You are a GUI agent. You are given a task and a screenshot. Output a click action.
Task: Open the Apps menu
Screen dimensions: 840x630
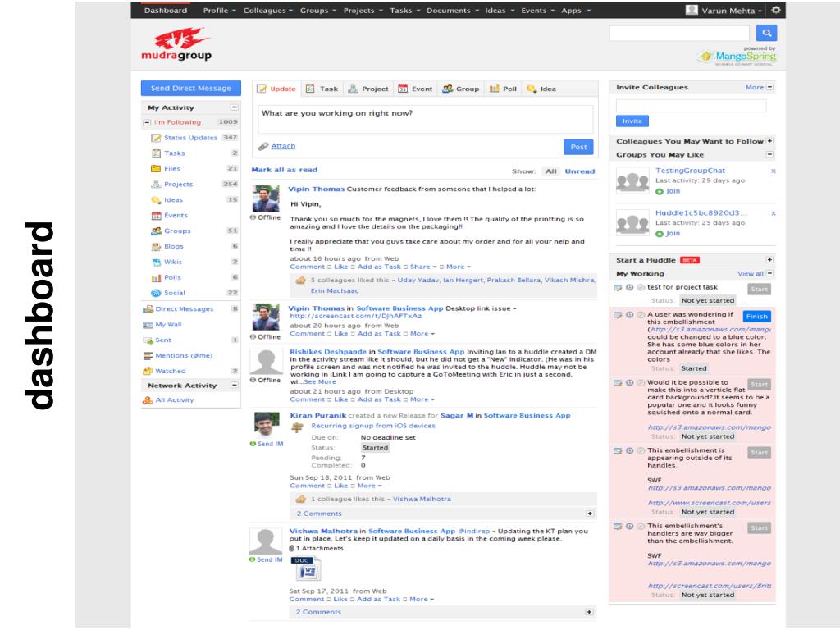click(x=575, y=10)
